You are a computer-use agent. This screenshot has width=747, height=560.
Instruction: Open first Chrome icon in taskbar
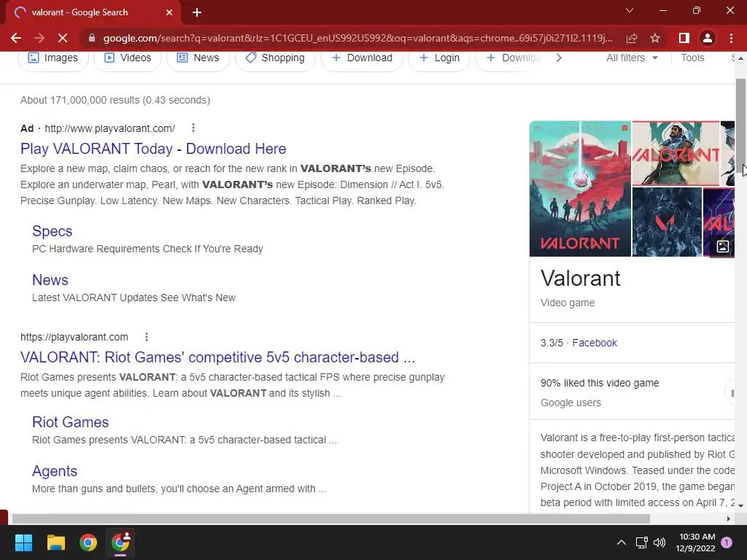pos(88,542)
